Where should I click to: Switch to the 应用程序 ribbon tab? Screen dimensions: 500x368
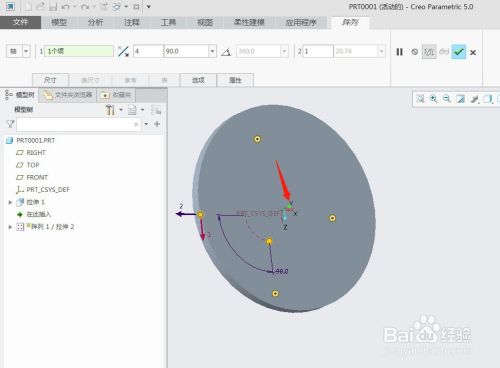click(301, 22)
